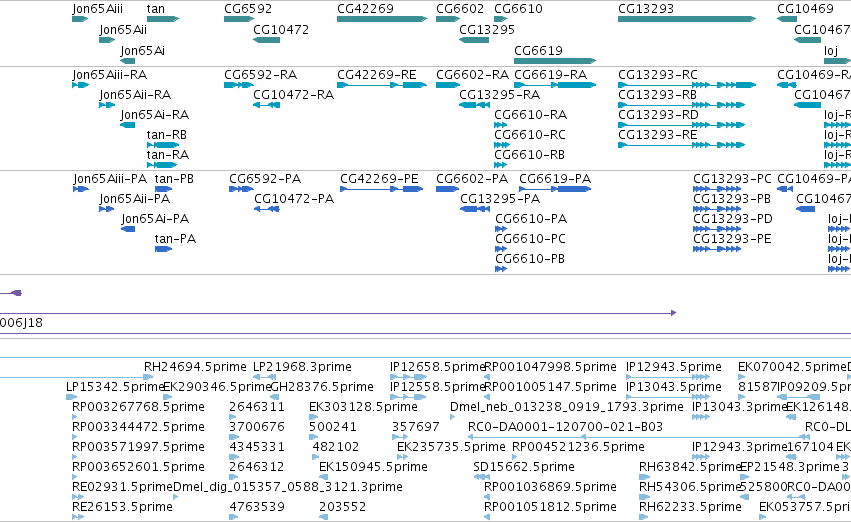Click gene label CG42269

tap(365, 9)
